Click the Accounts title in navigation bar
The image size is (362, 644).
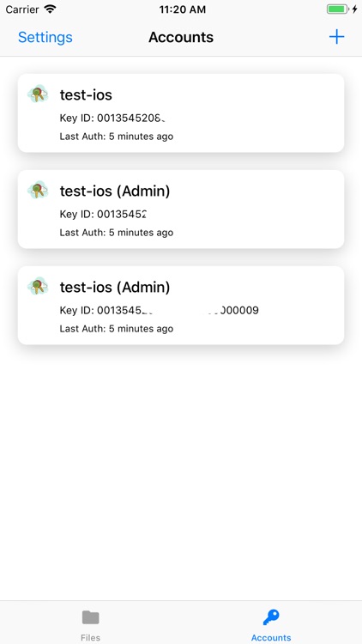coord(181,38)
